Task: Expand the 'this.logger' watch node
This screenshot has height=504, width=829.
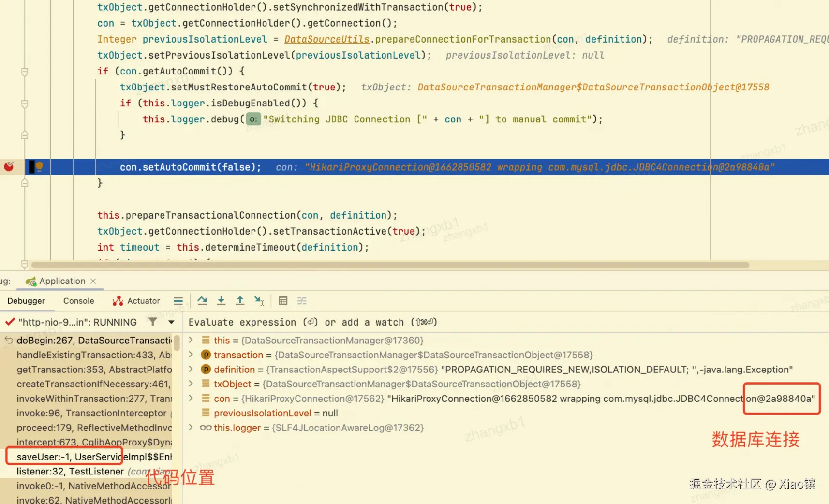Action: [x=191, y=427]
